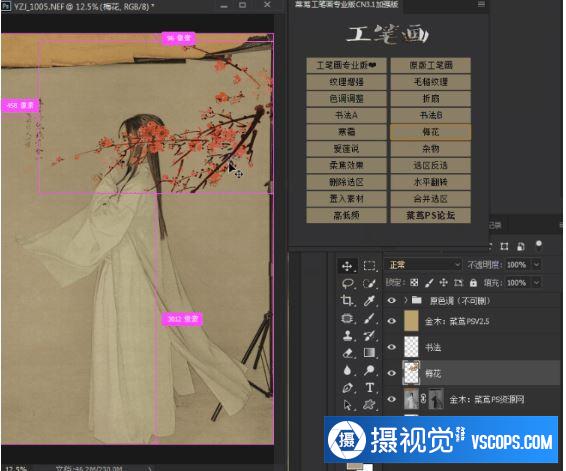This screenshot has height=471, width=566.
Task: Select the Brush tool
Action: click(x=369, y=318)
